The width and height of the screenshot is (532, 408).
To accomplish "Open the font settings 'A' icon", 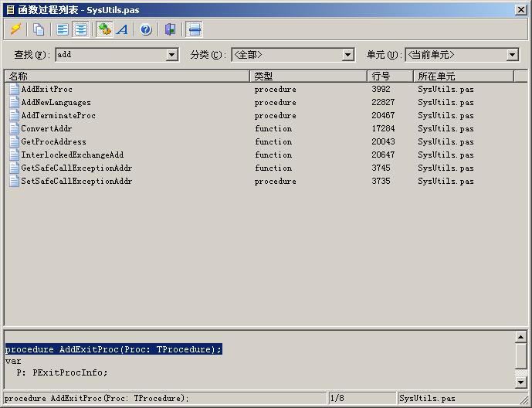I will (122, 29).
